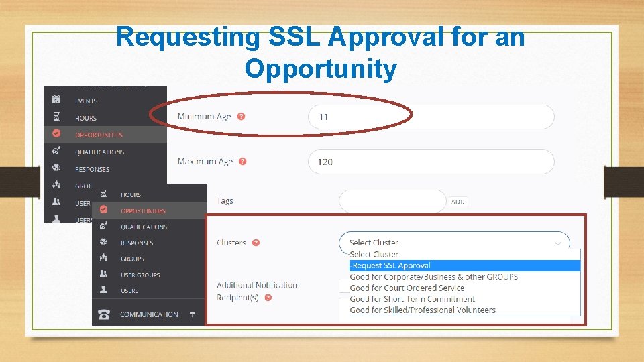
Task: Click the Responses icon in rear menu
Action: coord(56,168)
